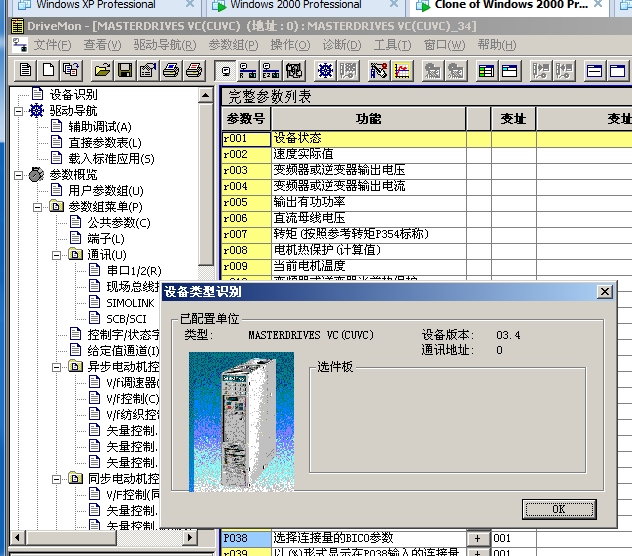The width and height of the screenshot is (632, 556).
Task: Open the 文件(F) menu
Action: (x=52, y=45)
